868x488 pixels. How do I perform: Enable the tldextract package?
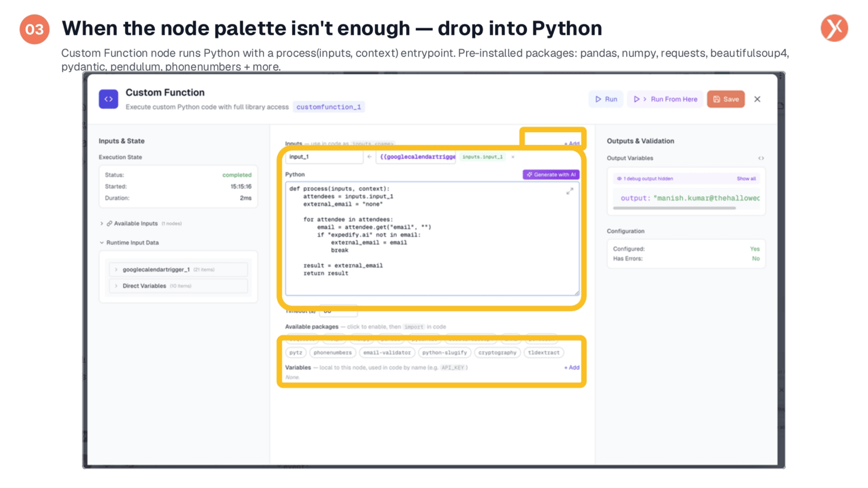(544, 352)
